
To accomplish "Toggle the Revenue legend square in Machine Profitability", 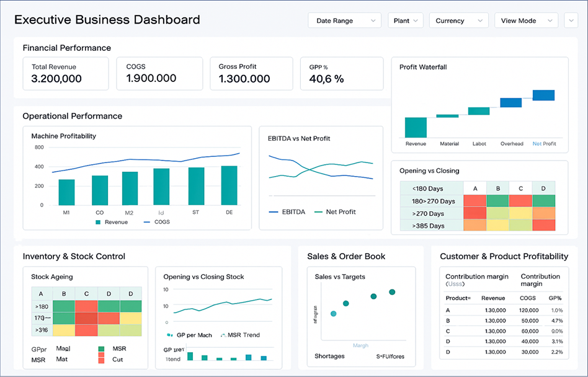I will click(x=98, y=222).
